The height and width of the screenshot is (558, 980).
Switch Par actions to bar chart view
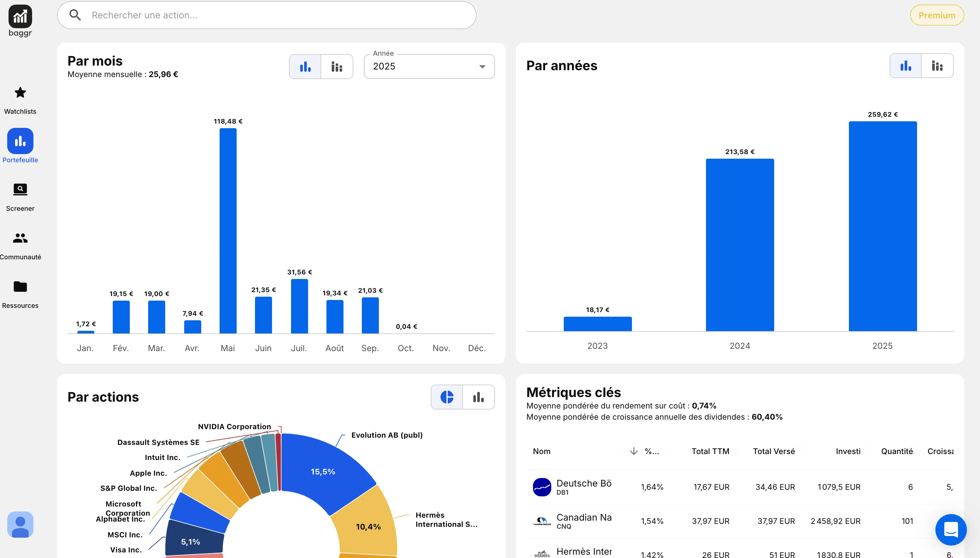pyautogui.click(x=478, y=397)
